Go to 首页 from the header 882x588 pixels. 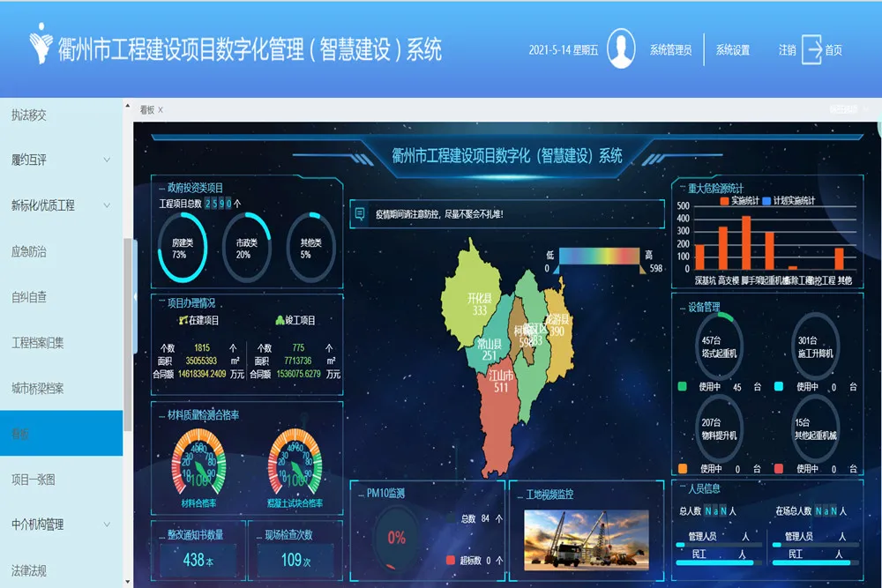[x=833, y=50]
